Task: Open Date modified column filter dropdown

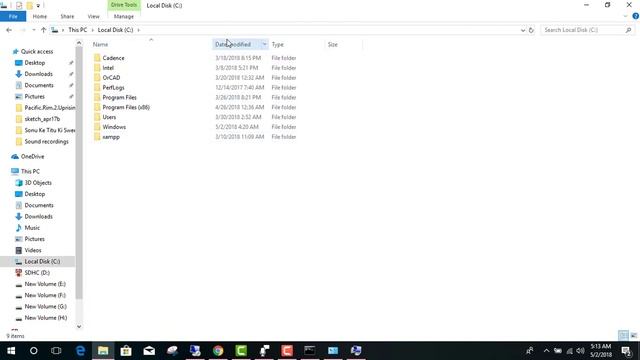Action: click(x=264, y=44)
